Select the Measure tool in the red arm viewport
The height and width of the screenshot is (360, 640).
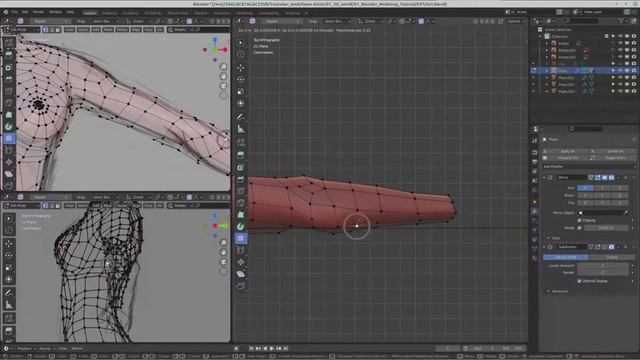pyautogui.click(x=241, y=129)
